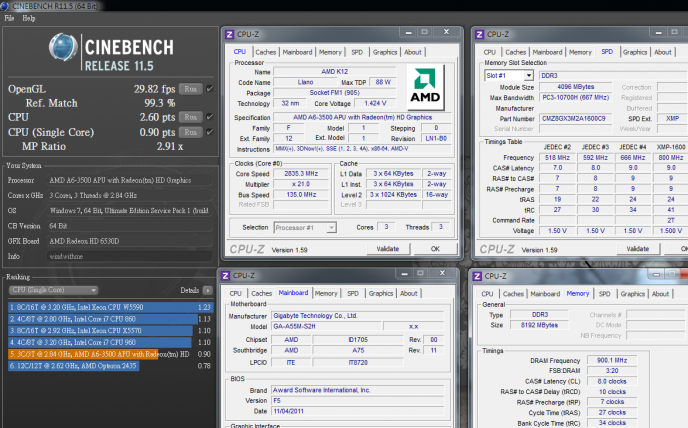
Task: Open the File menu in Cinebench
Action: click(9, 18)
